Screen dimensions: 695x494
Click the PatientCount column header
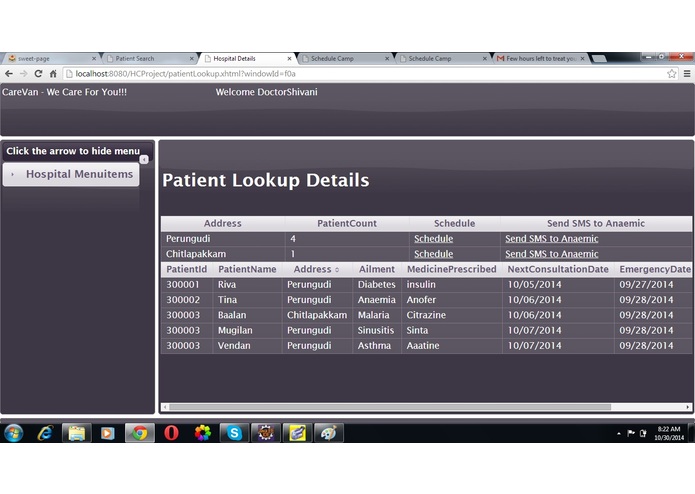347,224
